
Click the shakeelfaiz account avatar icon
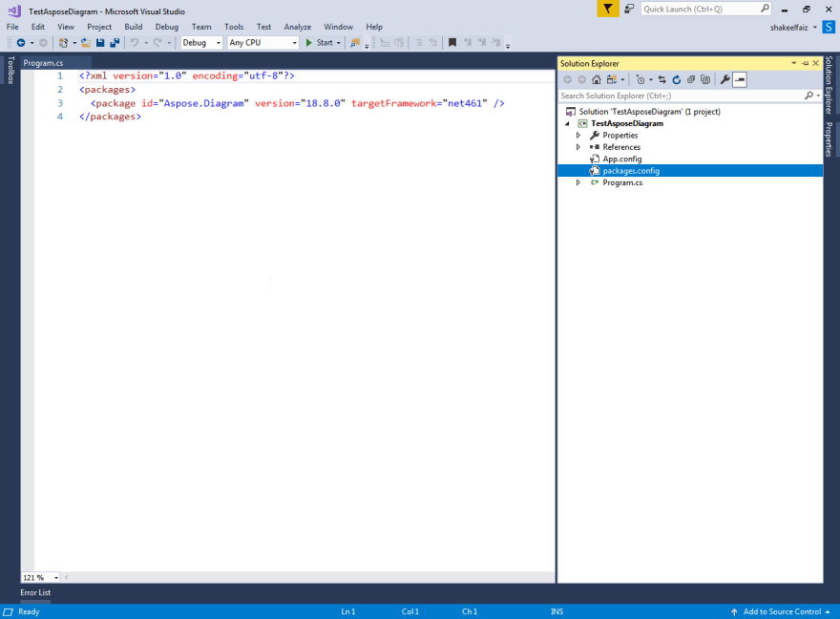[829, 27]
